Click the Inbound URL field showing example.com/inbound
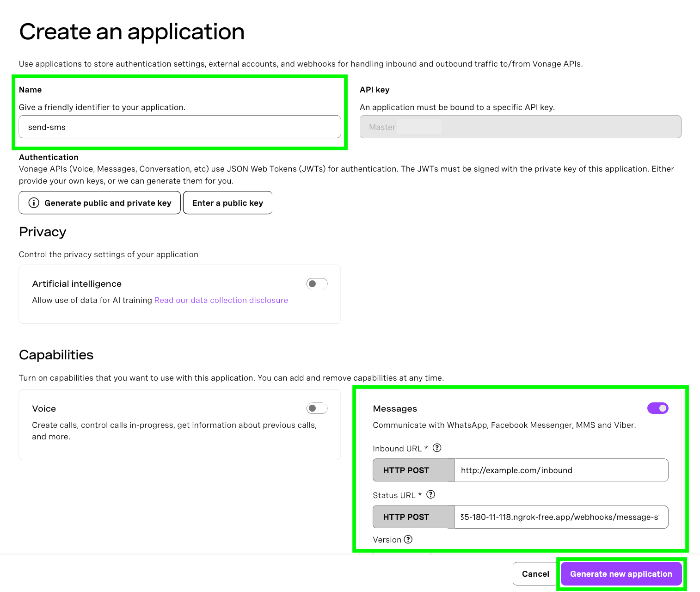This screenshot has height=592, width=700. pos(561,470)
